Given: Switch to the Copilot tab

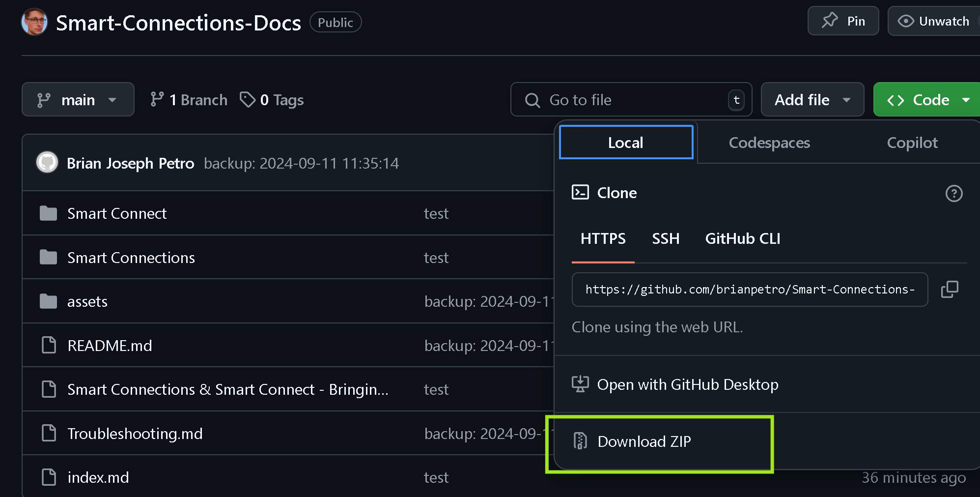Looking at the screenshot, I should point(912,143).
